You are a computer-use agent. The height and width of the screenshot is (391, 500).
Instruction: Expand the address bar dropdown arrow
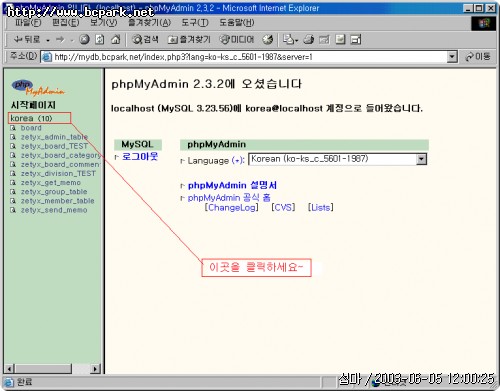tap(452, 57)
